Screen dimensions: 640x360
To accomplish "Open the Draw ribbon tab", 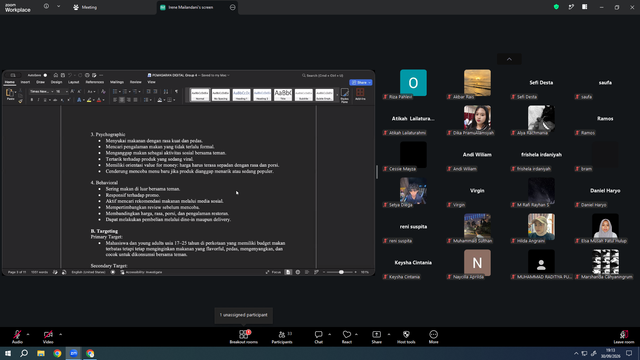I will pyautogui.click(x=40, y=82).
